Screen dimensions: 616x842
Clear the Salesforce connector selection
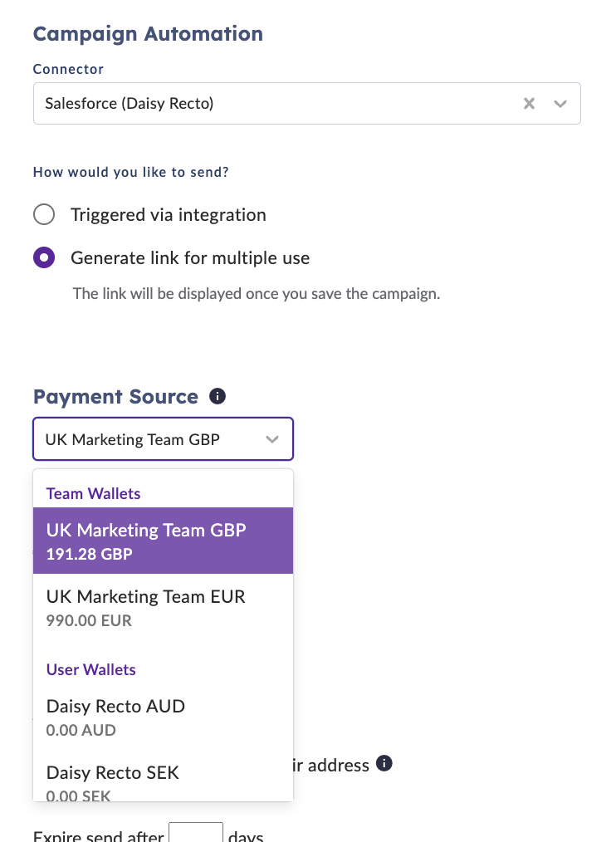click(x=529, y=104)
